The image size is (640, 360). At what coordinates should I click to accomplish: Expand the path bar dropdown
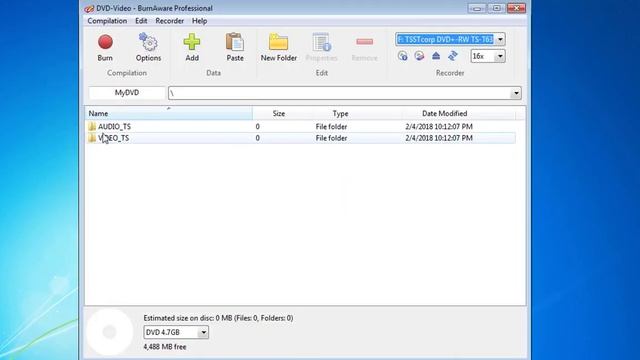pos(516,93)
